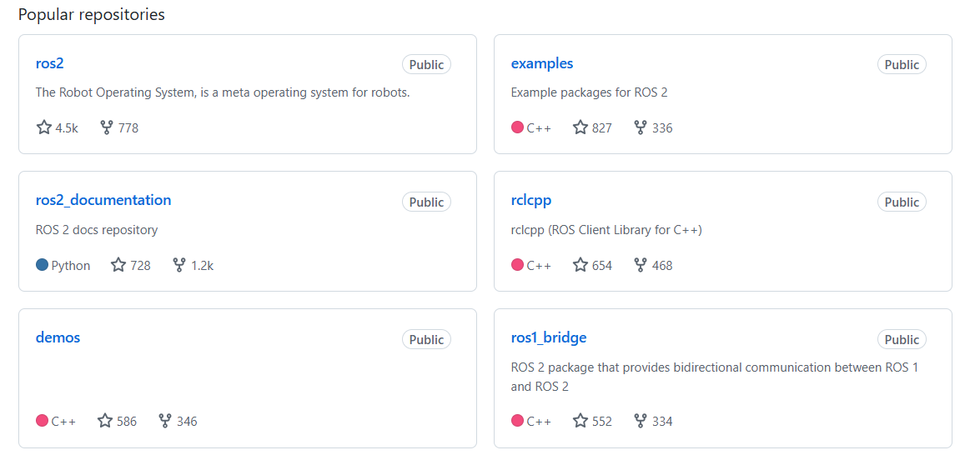Click the C++ language dot on demos card

pos(43,420)
